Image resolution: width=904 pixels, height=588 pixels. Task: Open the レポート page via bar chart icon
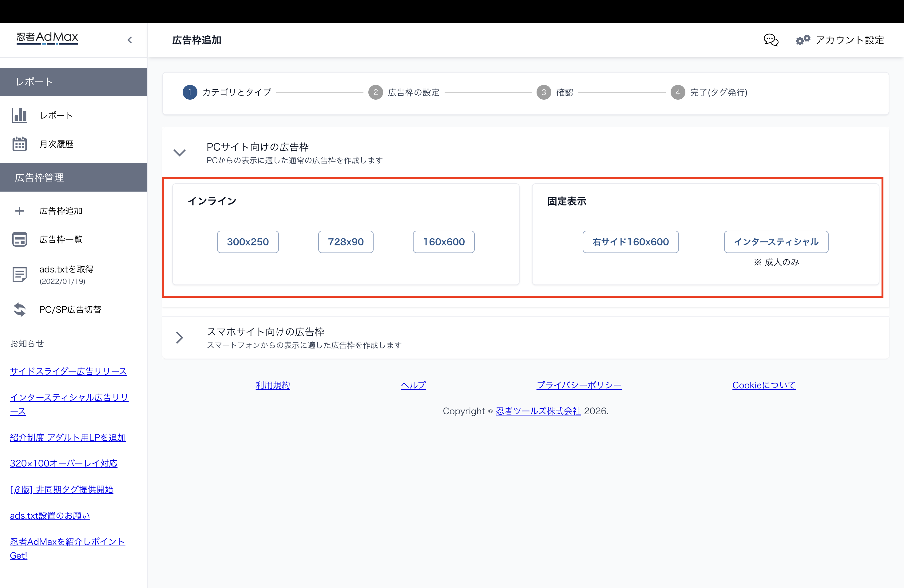19,115
